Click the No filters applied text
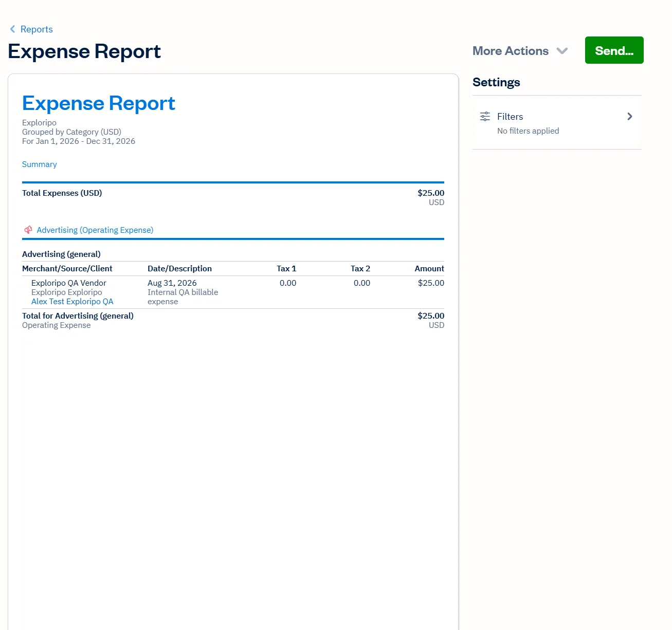This screenshot has width=672, height=630. [528, 131]
